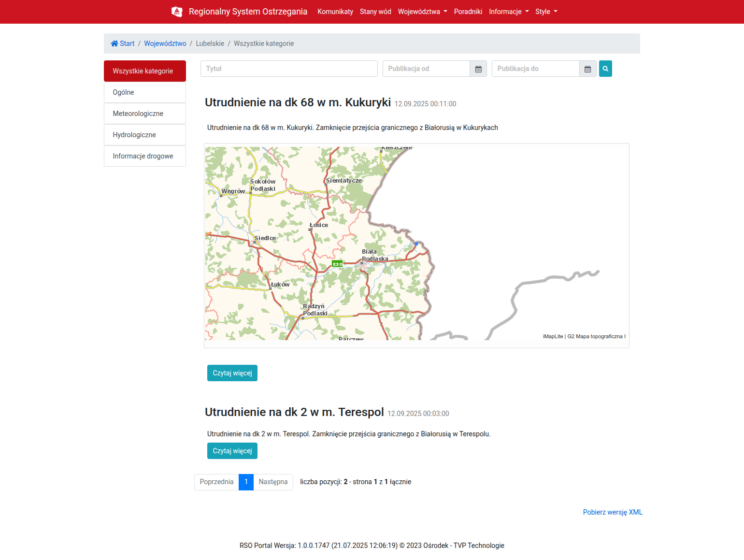744x560 pixels.
Task: Click the Regionalny System Ostrzegania title
Action: pos(248,12)
